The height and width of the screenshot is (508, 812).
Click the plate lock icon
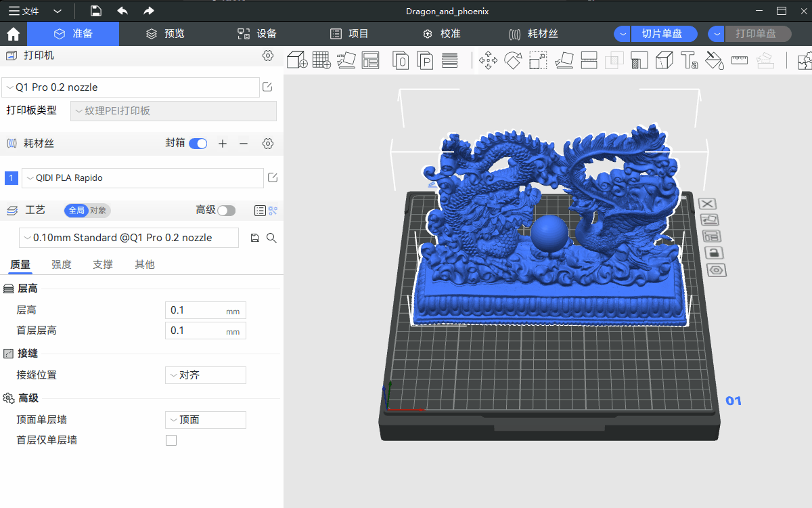click(713, 253)
